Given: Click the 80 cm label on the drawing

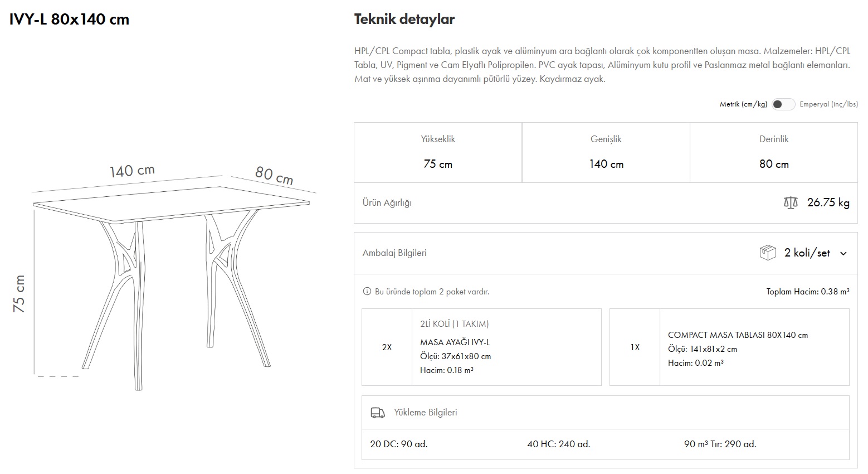Looking at the screenshot, I should pos(274,175).
